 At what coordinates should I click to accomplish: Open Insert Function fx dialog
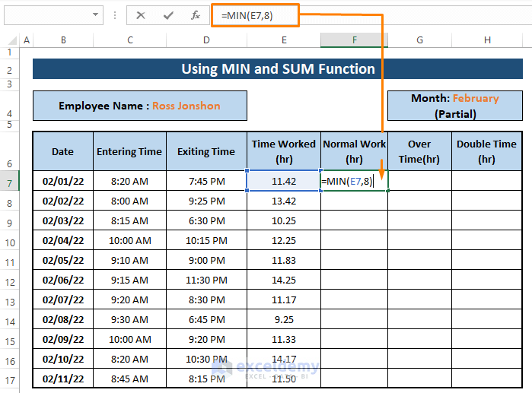[196, 15]
